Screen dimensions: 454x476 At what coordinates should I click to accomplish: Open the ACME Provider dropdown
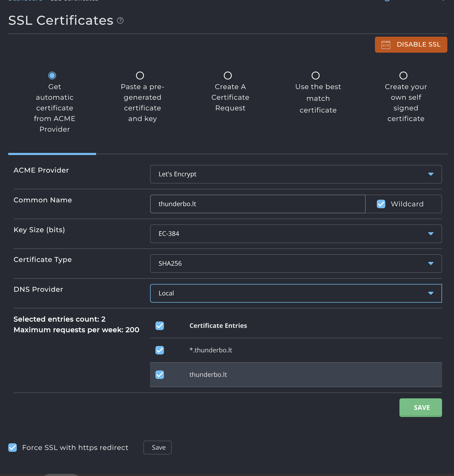296,174
